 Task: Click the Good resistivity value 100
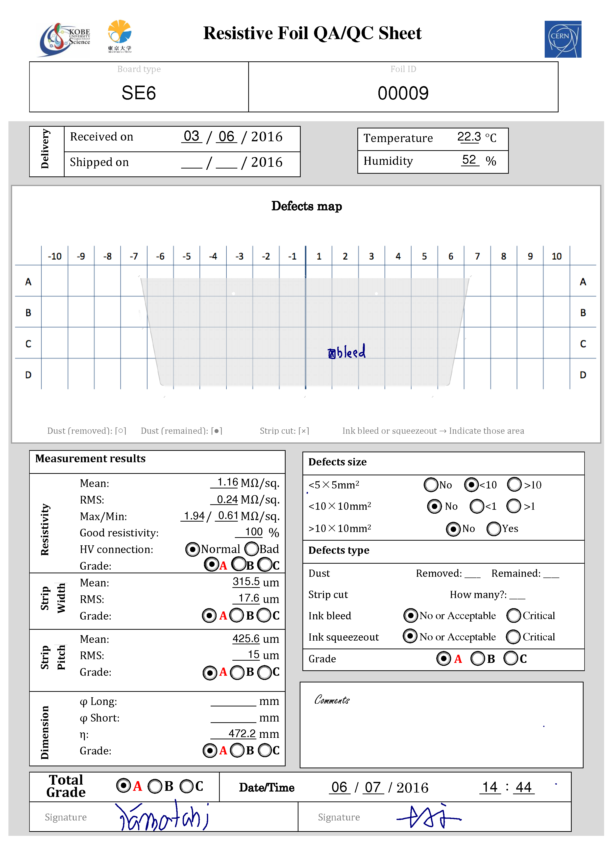point(249,532)
